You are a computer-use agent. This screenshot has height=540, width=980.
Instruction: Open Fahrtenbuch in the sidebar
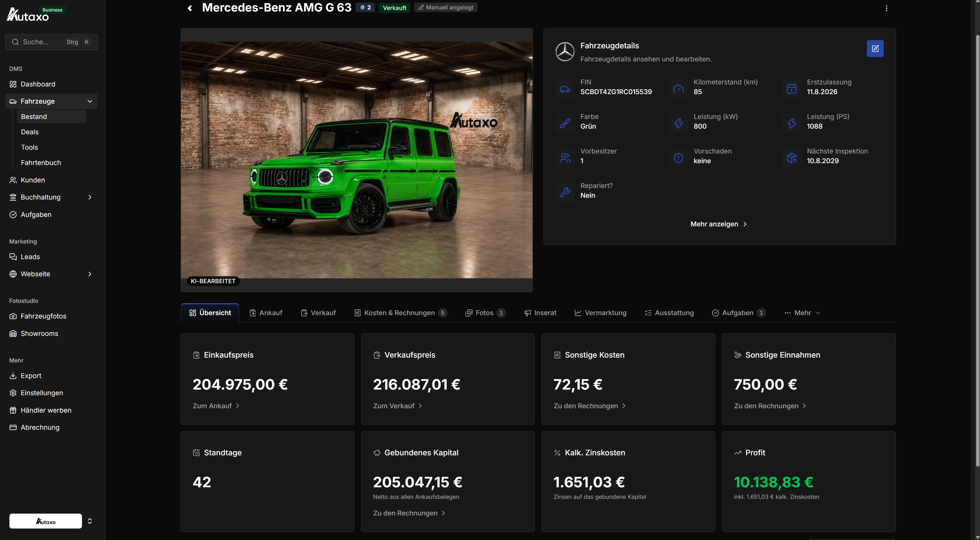pyautogui.click(x=51, y=163)
